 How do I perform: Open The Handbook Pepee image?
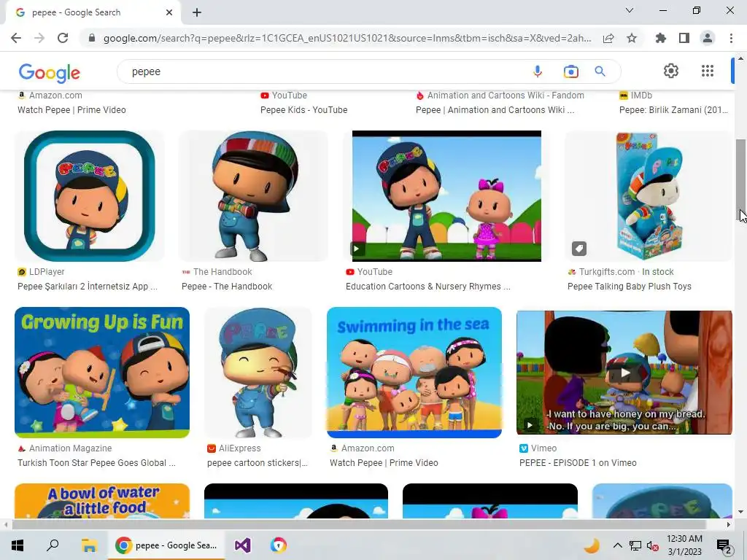pos(253,195)
